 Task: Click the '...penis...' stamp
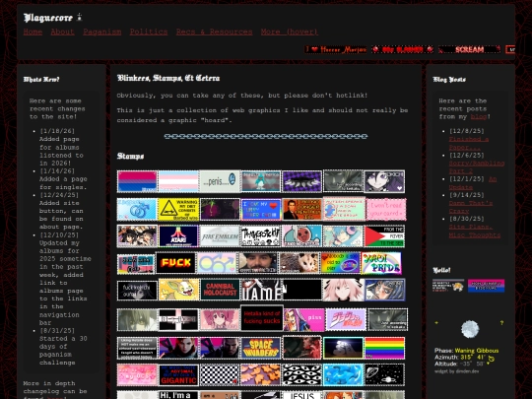point(220,181)
